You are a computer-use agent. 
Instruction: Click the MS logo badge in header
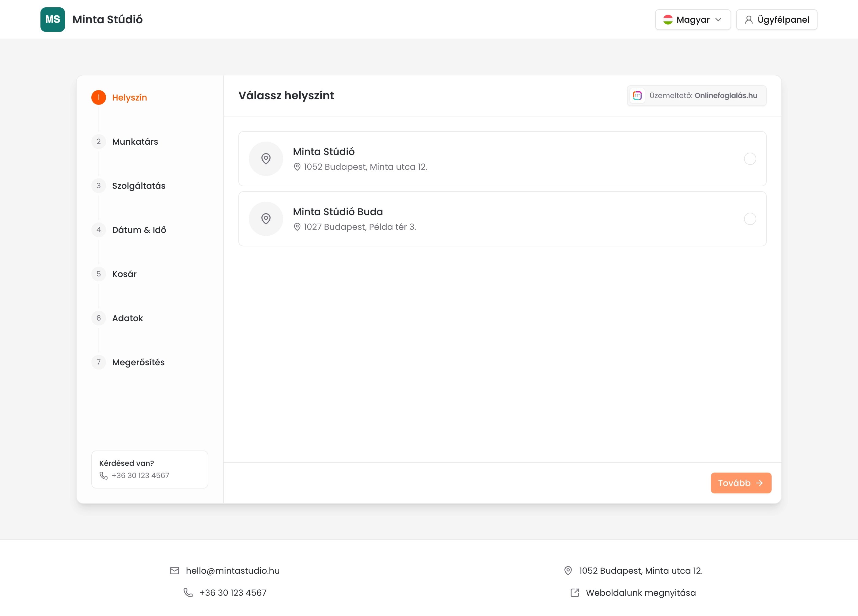pyautogui.click(x=53, y=19)
